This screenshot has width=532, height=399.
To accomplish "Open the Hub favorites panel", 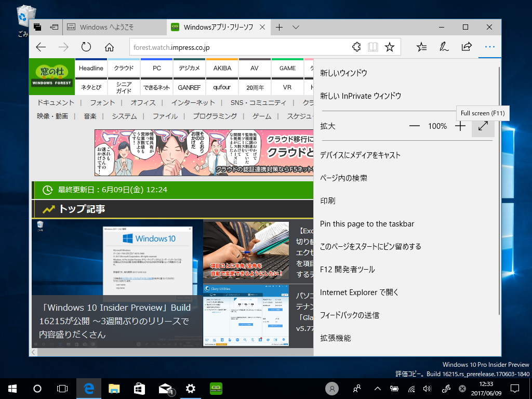I will tap(421, 47).
